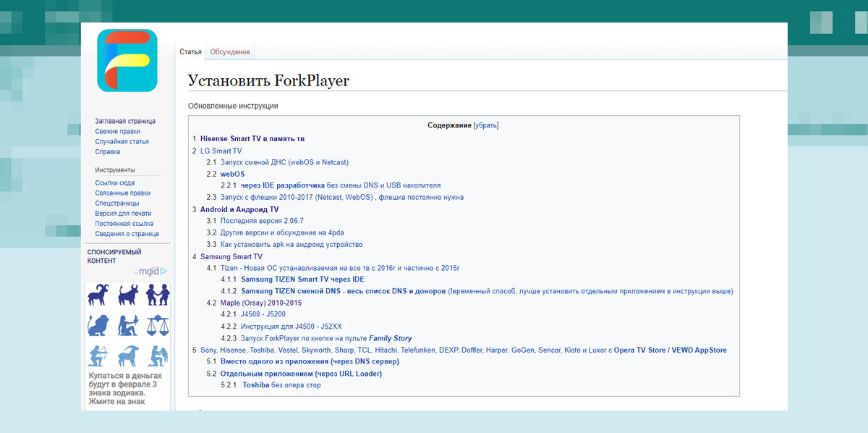Open Справка sidebar link

pos(107,151)
